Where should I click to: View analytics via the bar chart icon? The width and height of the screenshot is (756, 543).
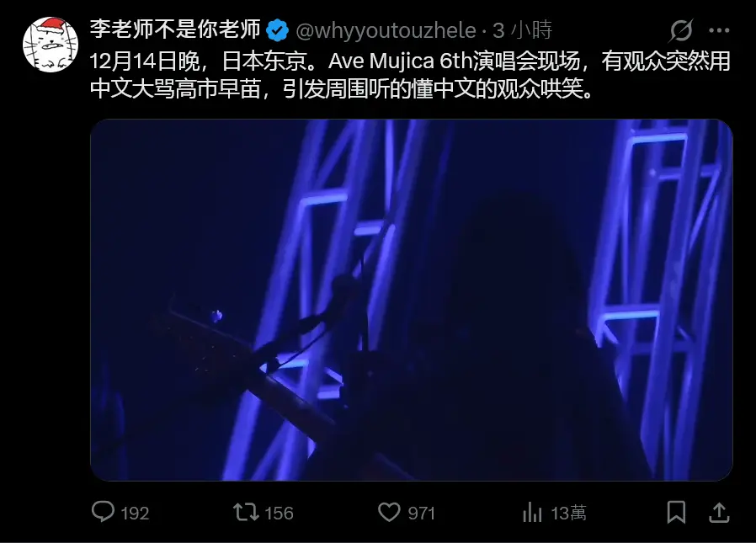point(532,512)
